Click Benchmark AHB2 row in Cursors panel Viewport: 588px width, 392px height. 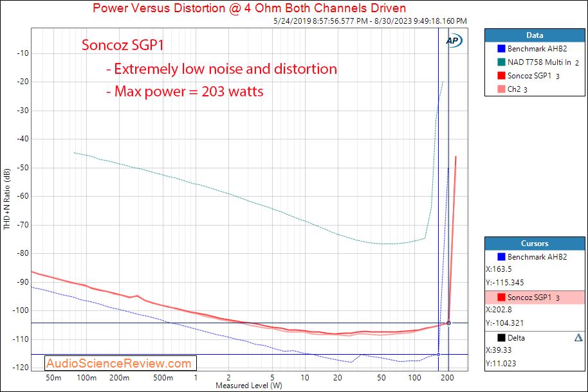(x=535, y=256)
